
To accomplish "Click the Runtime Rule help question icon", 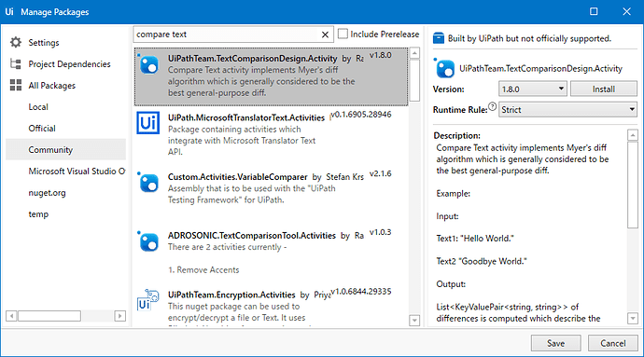I will tap(492, 106).
